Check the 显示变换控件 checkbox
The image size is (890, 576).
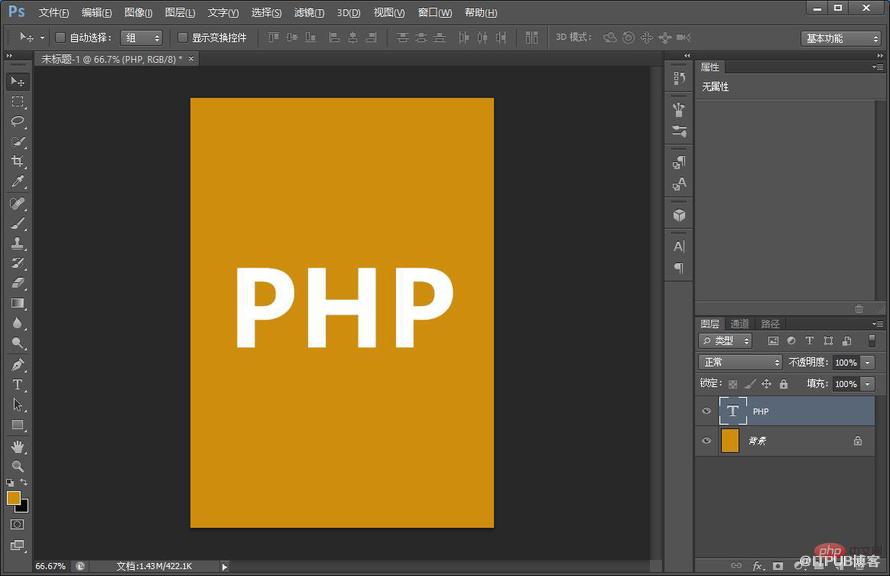click(x=182, y=37)
